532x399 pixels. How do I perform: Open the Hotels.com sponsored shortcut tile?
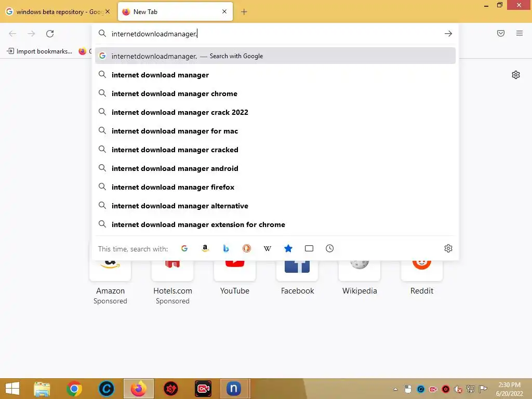pos(172,282)
